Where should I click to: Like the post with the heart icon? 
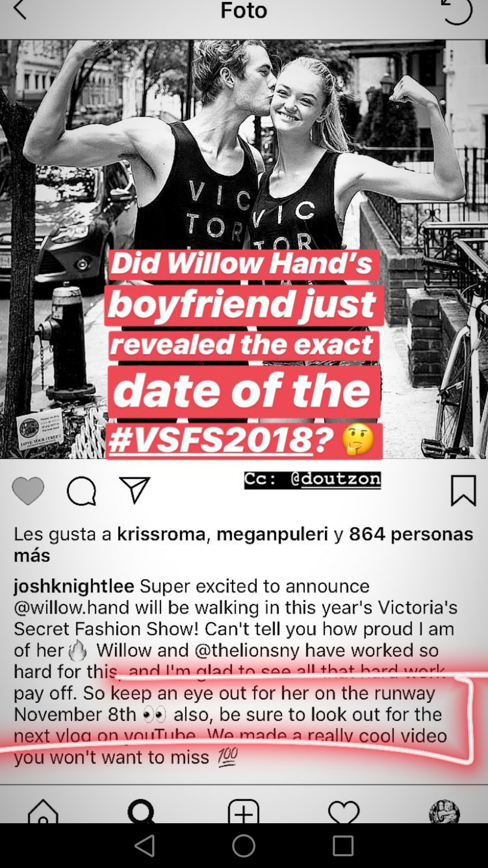pos(28,491)
